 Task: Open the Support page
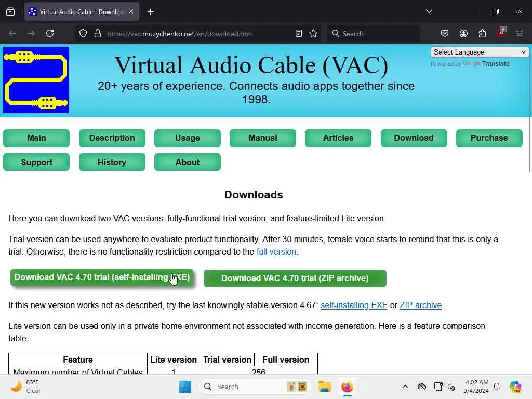pos(36,162)
